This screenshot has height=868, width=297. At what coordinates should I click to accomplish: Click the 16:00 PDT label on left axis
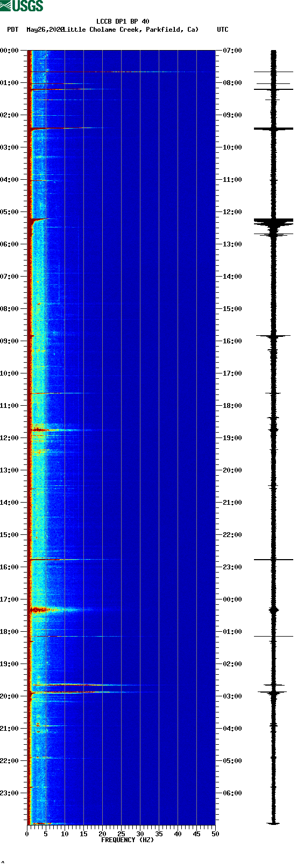pos(10,567)
